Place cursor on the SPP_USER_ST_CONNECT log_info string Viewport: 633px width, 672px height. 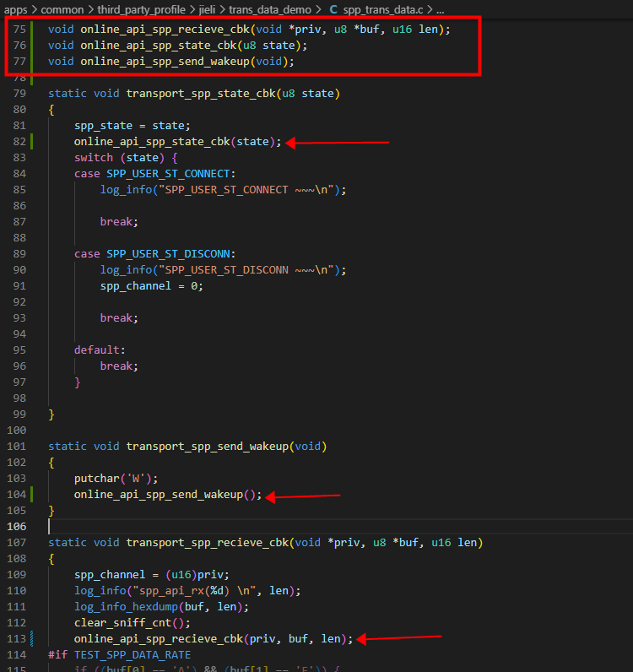click(246, 190)
